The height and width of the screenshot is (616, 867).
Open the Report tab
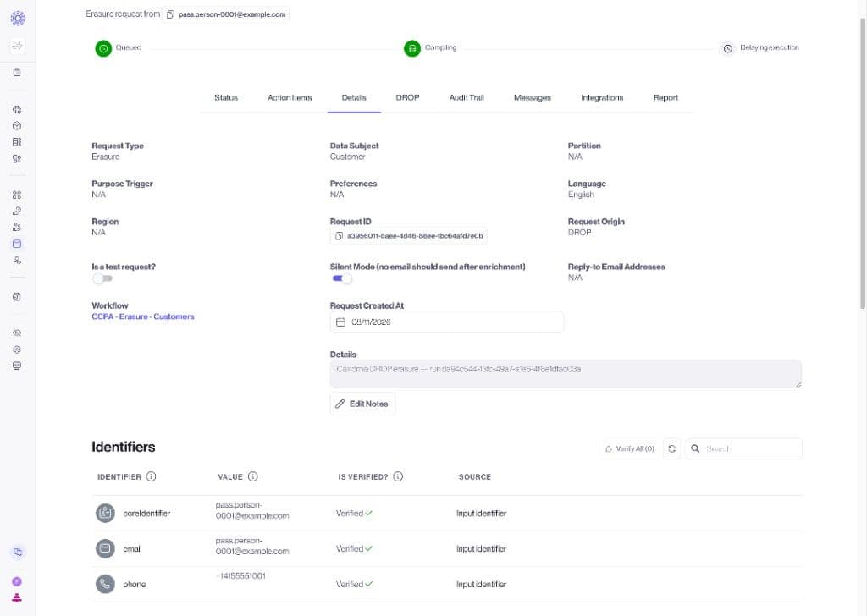[x=665, y=98]
